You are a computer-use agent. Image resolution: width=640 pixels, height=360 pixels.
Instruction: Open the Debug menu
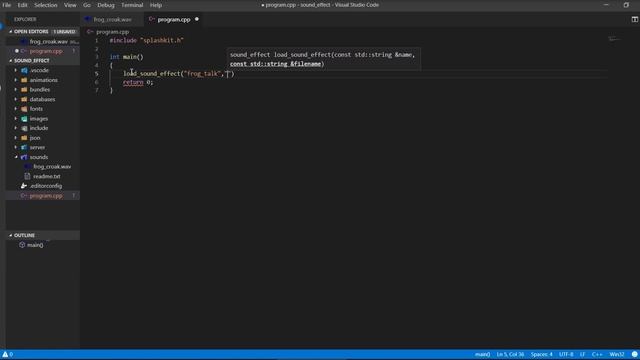106,5
